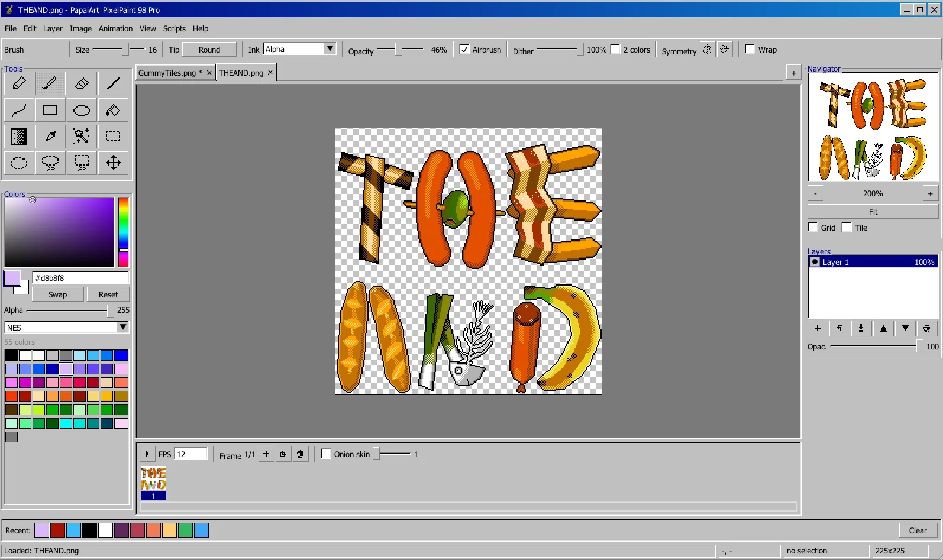Open a new tab with plus button
The width and height of the screenshot is (943, 560).
point(794,73)
